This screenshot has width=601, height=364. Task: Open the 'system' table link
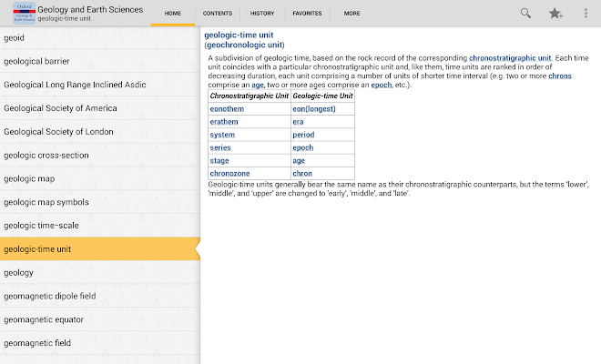click(222, 135)
